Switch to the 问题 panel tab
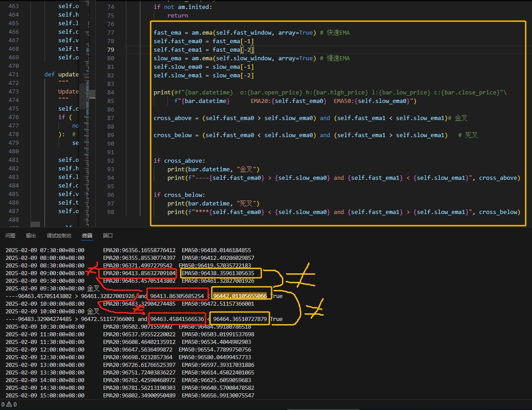The height and width of the screenshot is (410, 532). [10, 236]
